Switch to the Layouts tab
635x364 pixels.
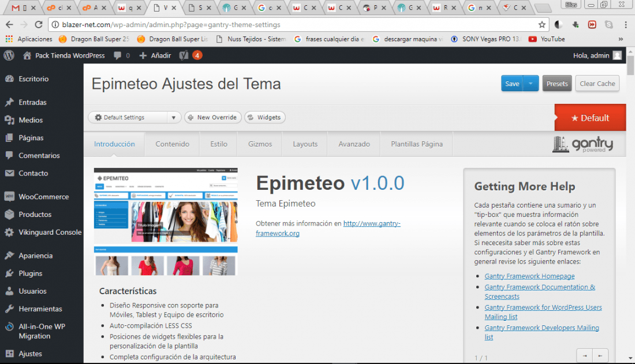point(305,144)
